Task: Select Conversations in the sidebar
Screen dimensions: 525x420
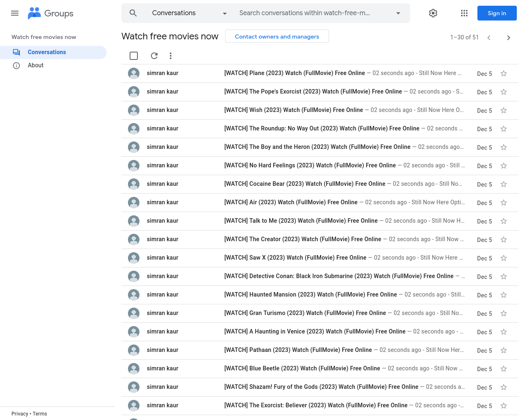Action: [47, 52]
